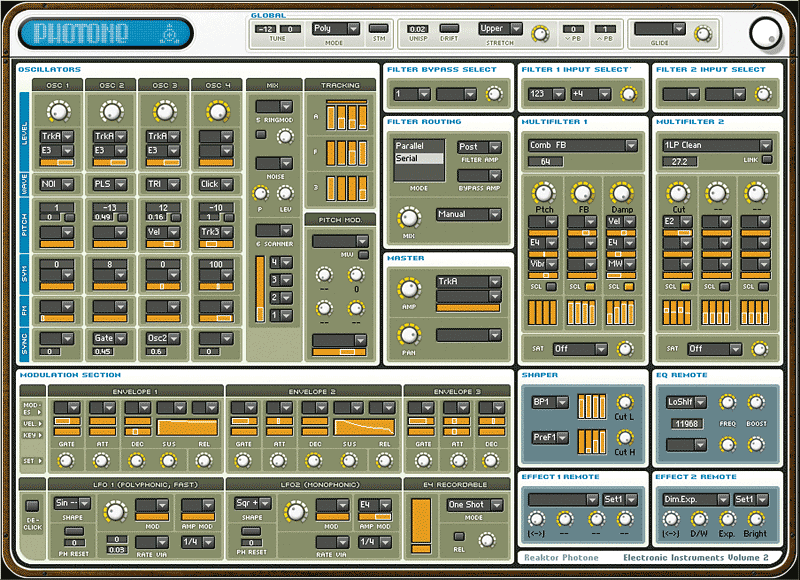Click the Shaper Cut L knob

[625, 403]
